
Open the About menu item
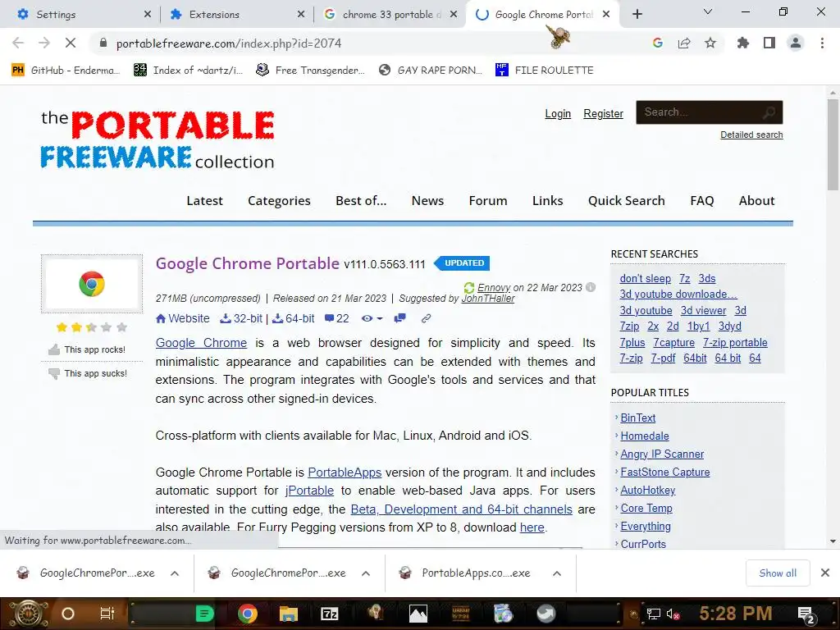coord(756,201)
